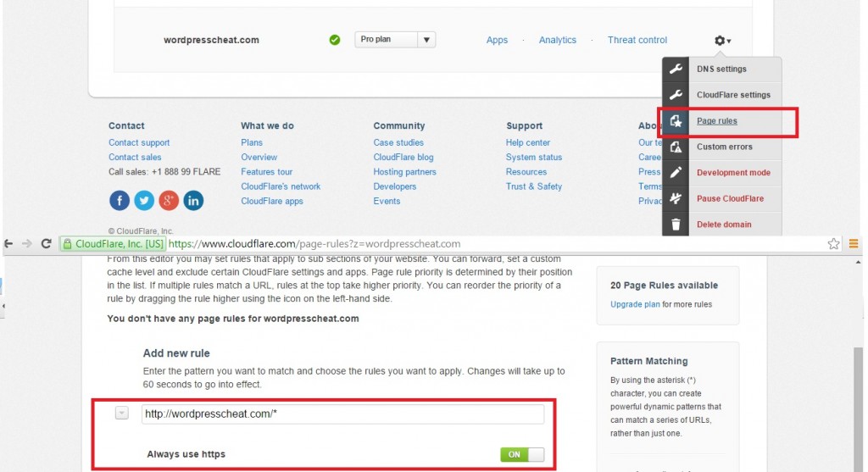Click the Contact support link
This screenshot has height=472, width=868.
[139, 142]
